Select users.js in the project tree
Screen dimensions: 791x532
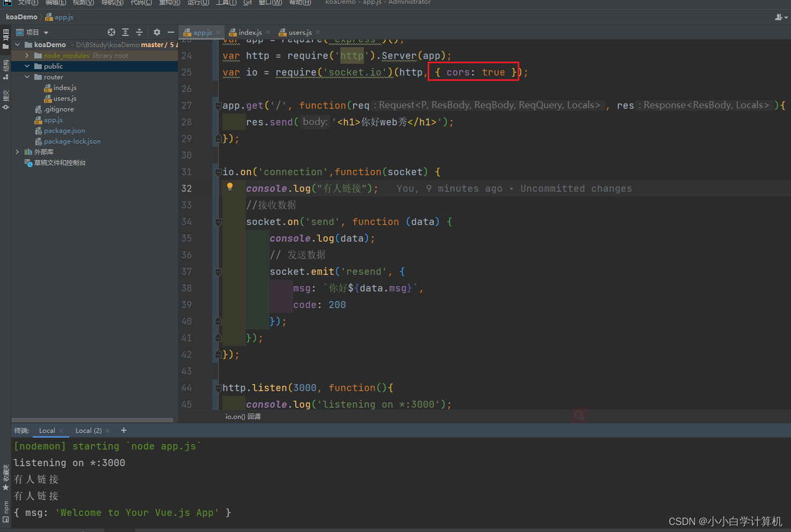coord(65,99)
